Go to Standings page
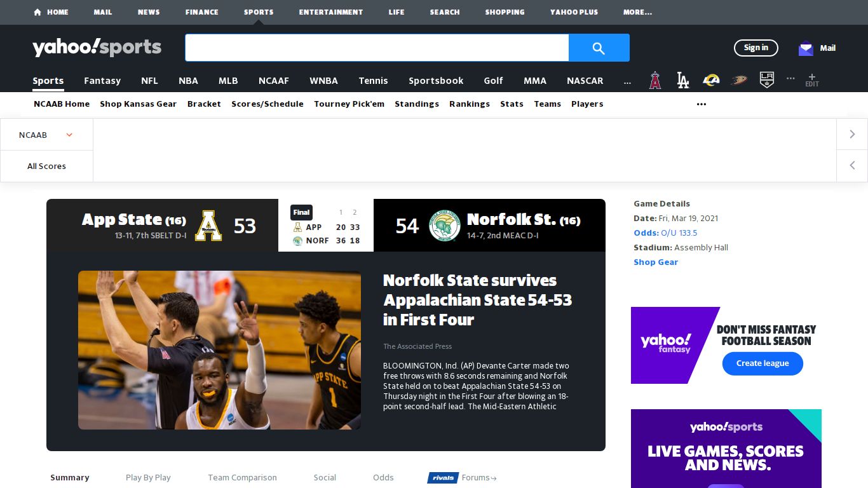Screen dimensions: 868x488 (x=417, y=104)
